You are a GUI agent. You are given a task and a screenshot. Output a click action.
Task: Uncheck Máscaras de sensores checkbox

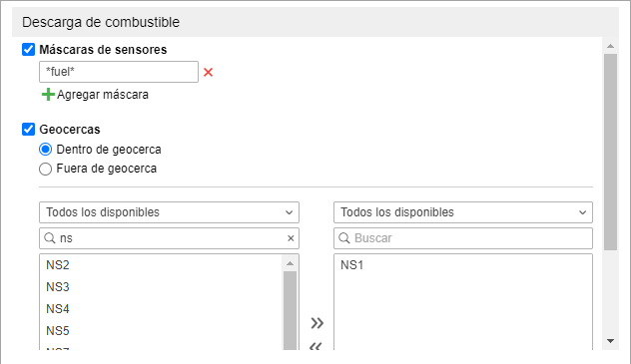pos(28,50)
